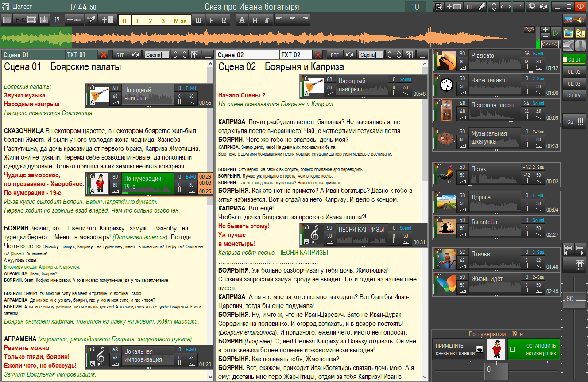588x382 pixels.
Task: Select highlight level 3 button
Action: (x=163, y=20)
